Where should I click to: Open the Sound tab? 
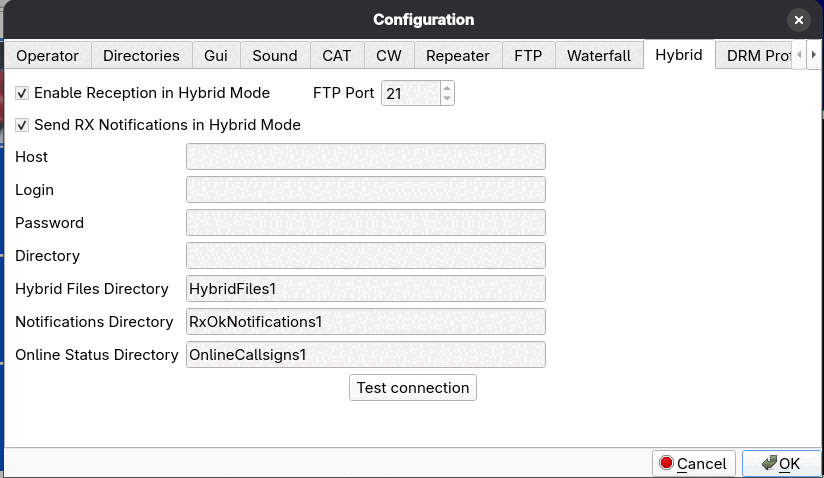tap(275, 56)
